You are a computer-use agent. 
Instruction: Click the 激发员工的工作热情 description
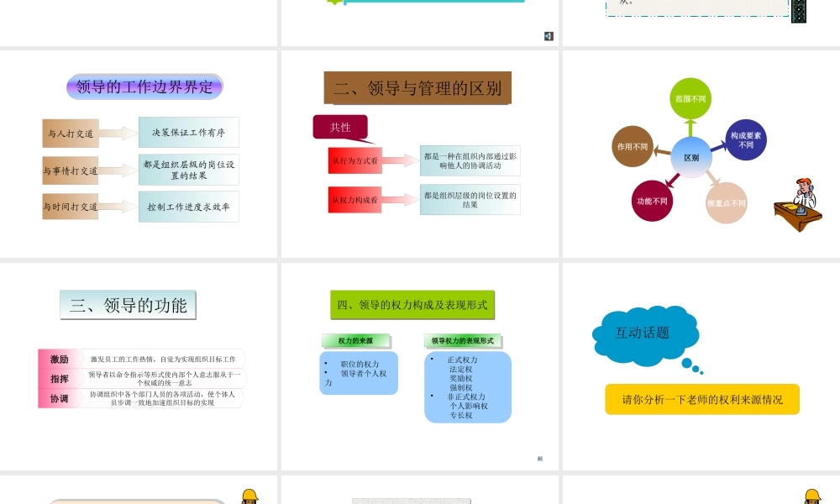(x=163, y=359)
